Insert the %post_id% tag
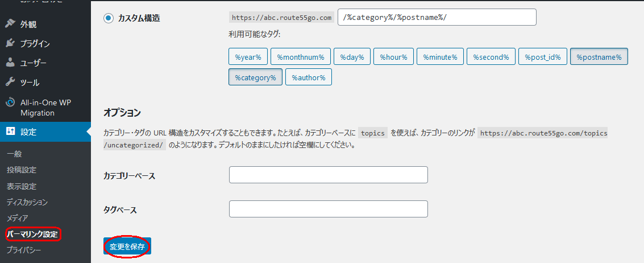Image resolution: width=644 pixels, height=263 pixels. [x=542, y=57]
